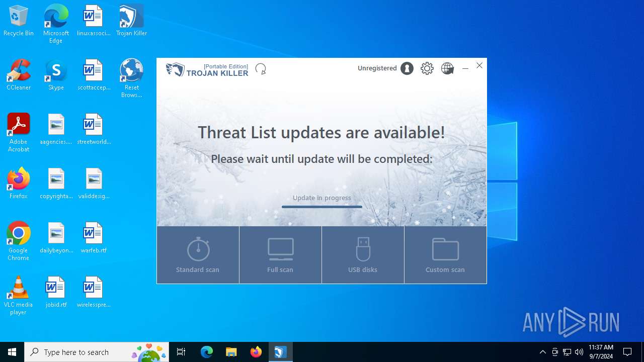Select the scottaccep document icon
Viewport: 644px width, 362px height.
94,75
